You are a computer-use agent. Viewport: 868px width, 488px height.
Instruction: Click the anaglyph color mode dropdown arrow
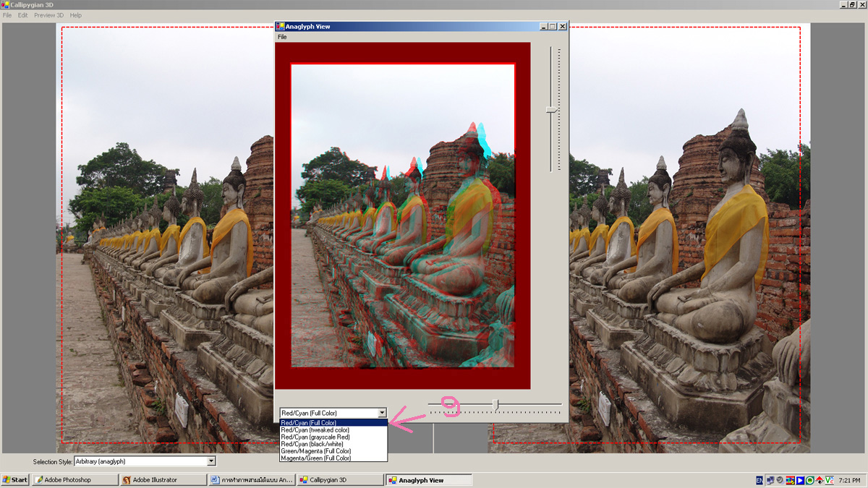(382, 413)
